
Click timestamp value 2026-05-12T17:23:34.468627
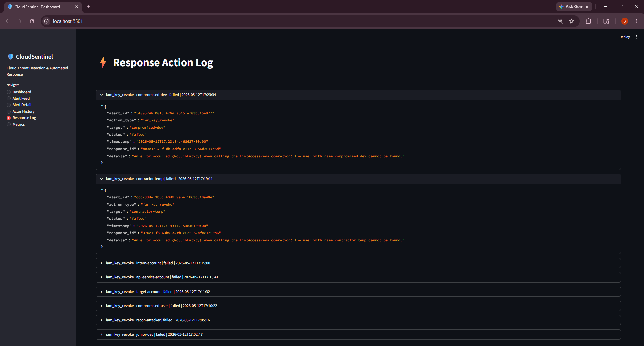click(x=172, y=142)
